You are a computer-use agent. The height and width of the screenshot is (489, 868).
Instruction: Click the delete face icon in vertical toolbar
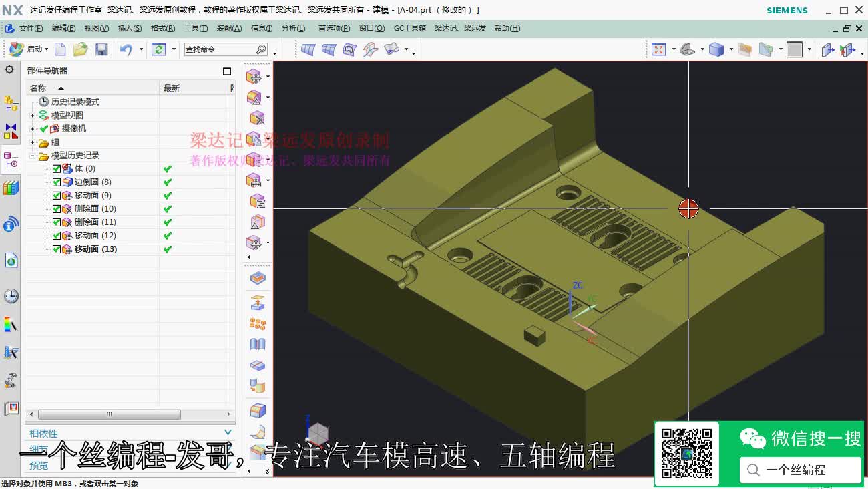[x=257, y=118]
